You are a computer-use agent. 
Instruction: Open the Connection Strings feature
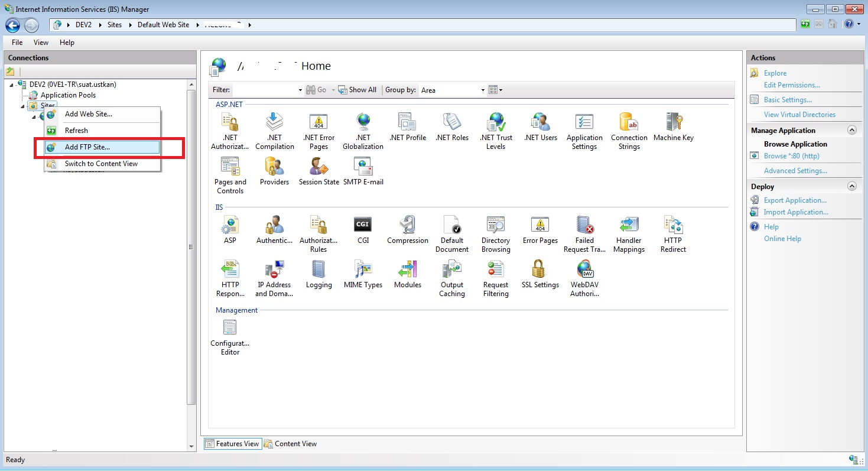tap(629, 131)
